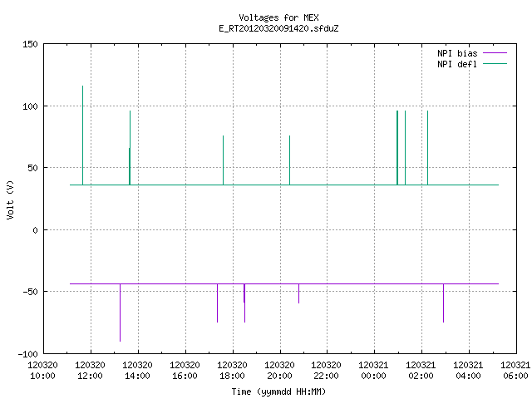Click the y-axis tick label 150
This screenshot has height=399, width=532.
tap(30, 44)
